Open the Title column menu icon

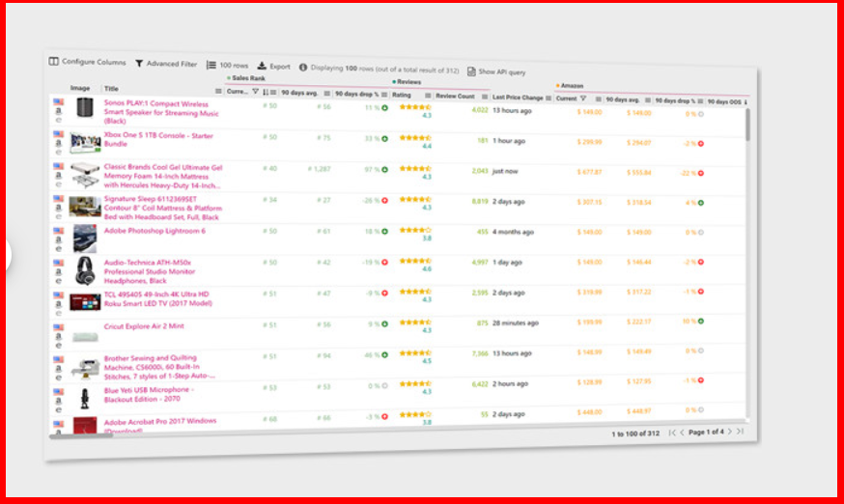click(x=218, y=91)
